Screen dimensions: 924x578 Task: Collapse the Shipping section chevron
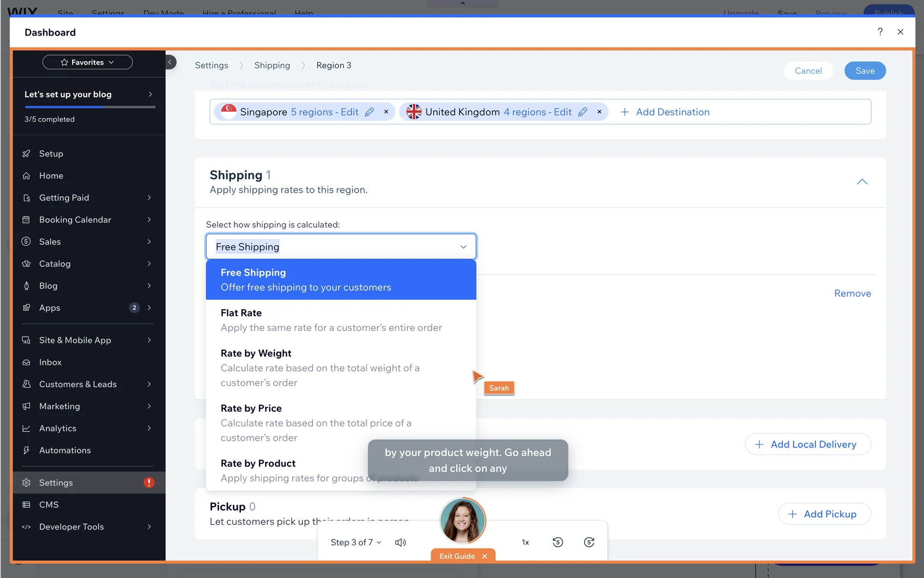[x=862, y=182]
